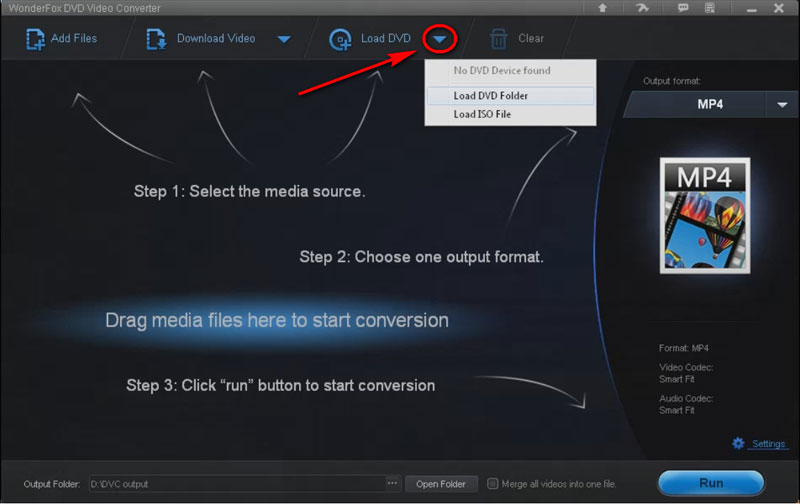This screenshot has height=504, width=800.
Task: Click the Output Folder: label
Action: click(x=52, y=484)
